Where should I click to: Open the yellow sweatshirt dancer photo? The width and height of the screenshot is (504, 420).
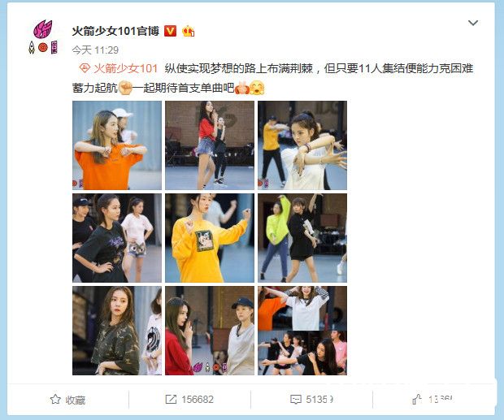tap(210, 238)
